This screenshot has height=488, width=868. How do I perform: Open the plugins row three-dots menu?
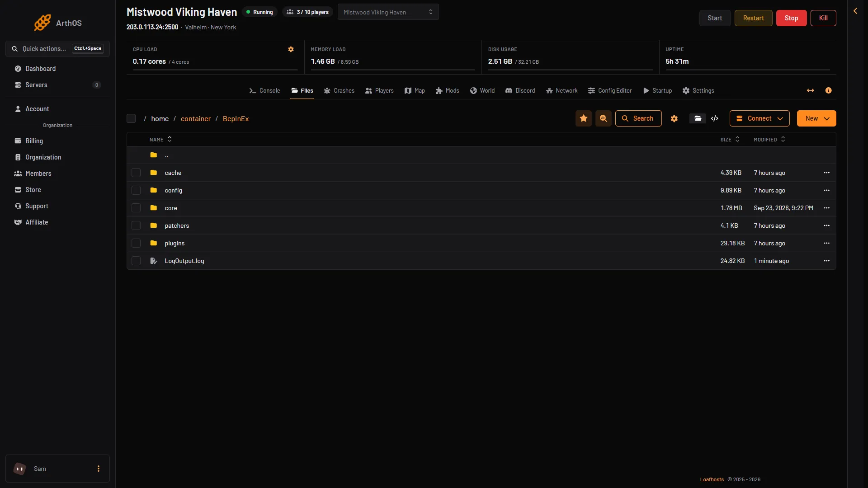(x=826, y=243)
